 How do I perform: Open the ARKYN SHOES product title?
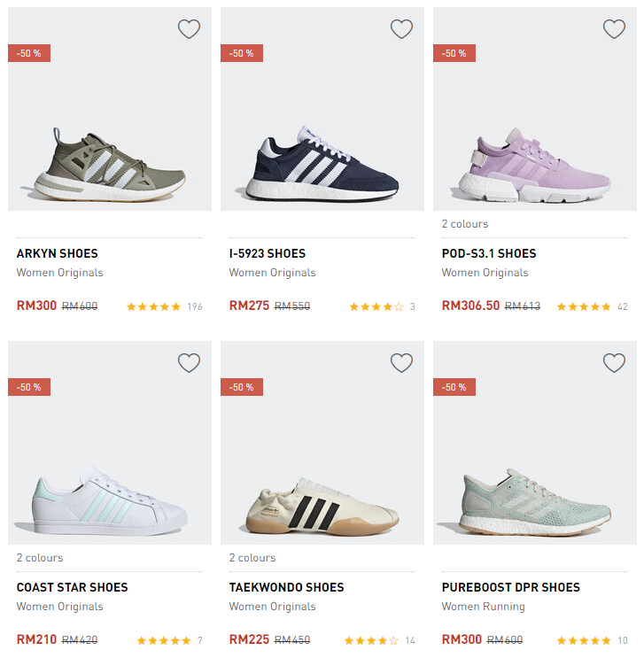(x=58, y=253)
